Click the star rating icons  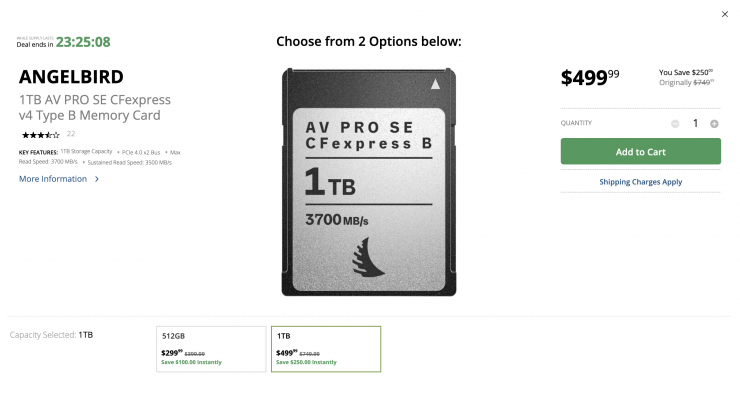41,135
